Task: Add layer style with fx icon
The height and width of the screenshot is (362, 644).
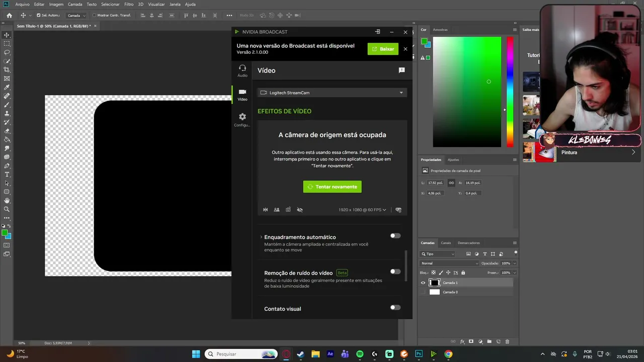Action: [x=462, y=341]
